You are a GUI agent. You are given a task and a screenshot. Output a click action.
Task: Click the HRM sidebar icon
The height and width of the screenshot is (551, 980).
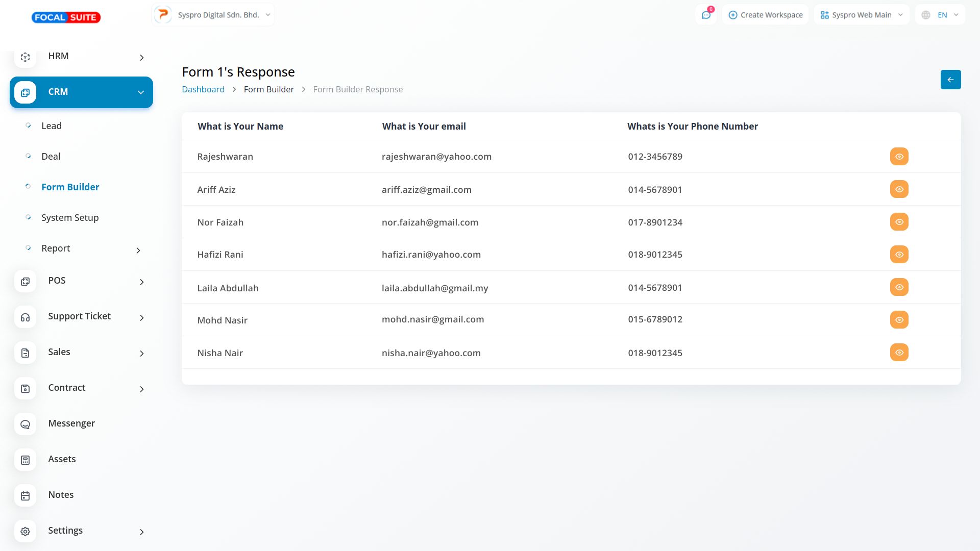[x=25, y=57]
